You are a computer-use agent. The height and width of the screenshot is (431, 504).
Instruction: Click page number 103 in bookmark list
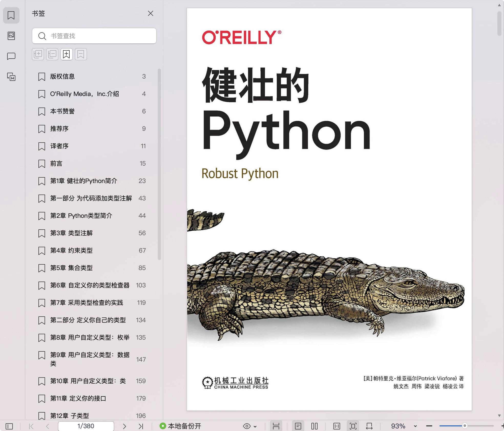141,285
